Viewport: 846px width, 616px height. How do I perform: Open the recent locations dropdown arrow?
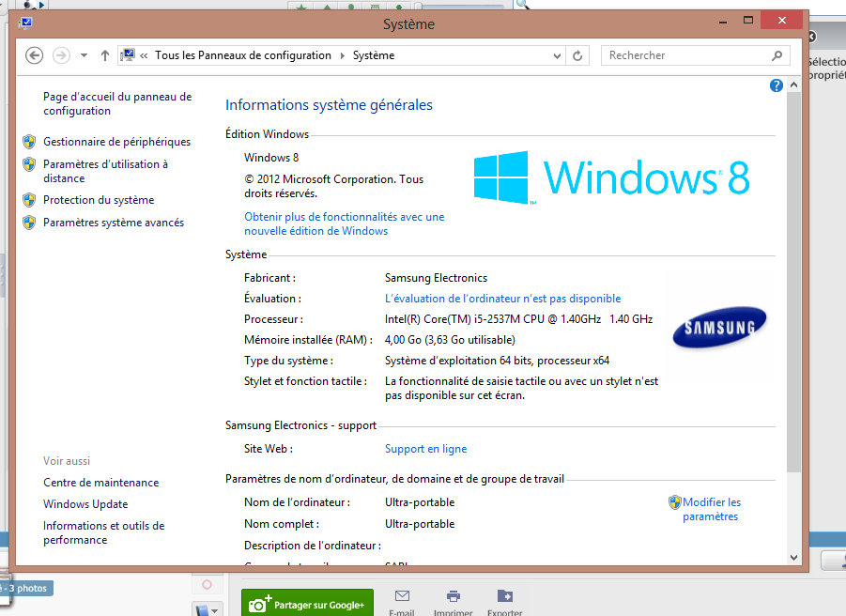(x=84, y=55)
